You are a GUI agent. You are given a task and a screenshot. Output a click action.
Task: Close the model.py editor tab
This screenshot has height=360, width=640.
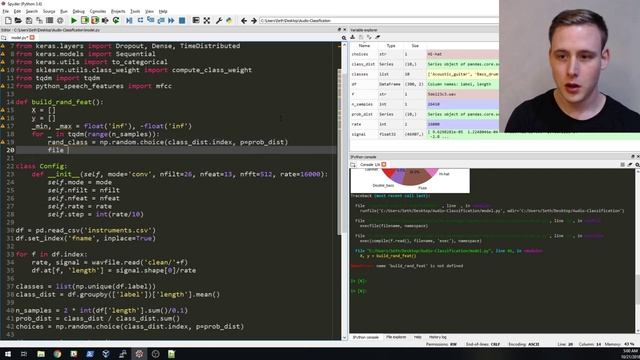pyautogui.click(x=32, y=38)
